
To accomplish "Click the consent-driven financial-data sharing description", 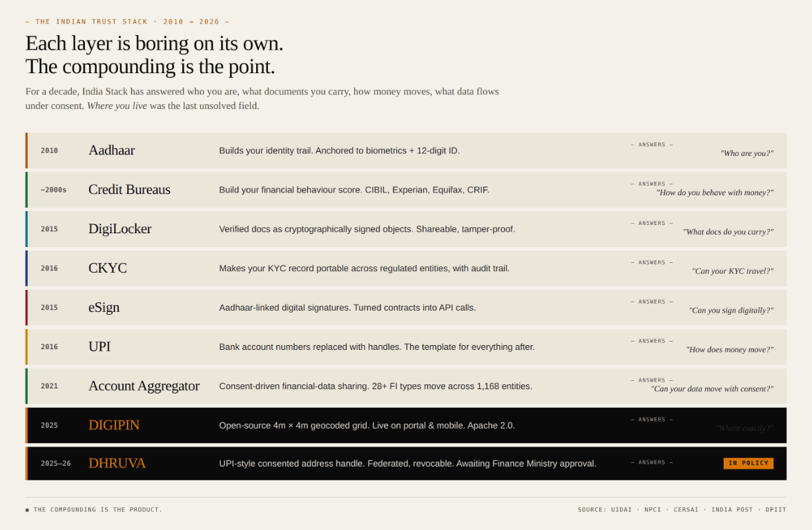I will coord(376,386).
